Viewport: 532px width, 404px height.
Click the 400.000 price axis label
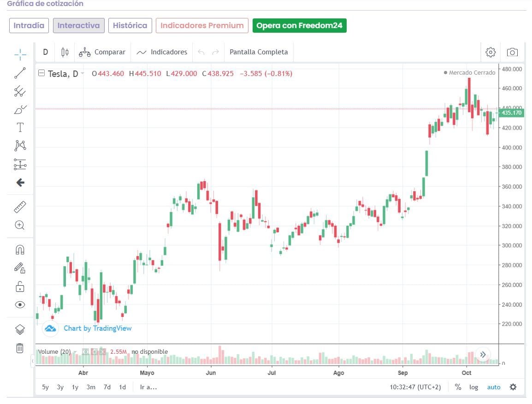click(x=512, y=147)
